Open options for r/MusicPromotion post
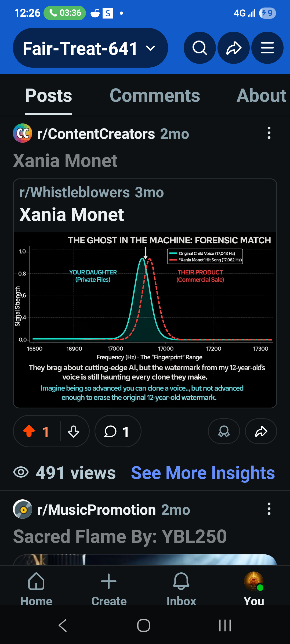Image resolution: width=290 pixels, height=644 pixels. click(269, 509)
